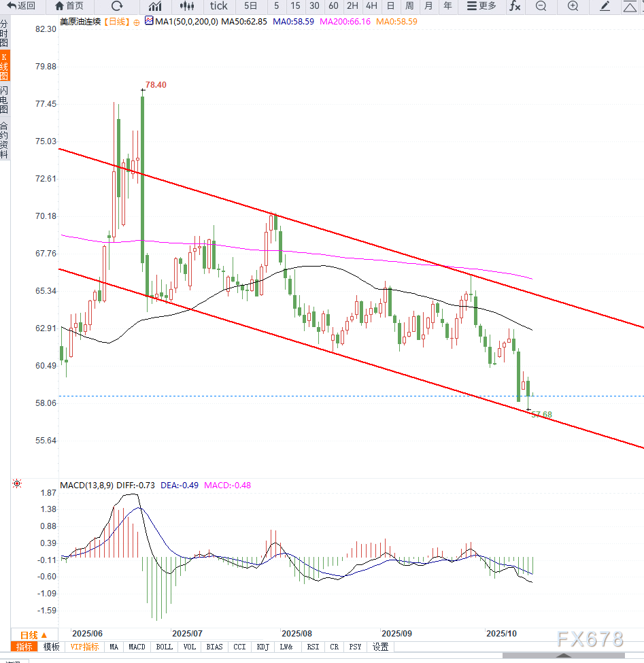Viewport: 644px width, 663px height.
Task: Open the 分时图 side tab
Action: [5, 33]
